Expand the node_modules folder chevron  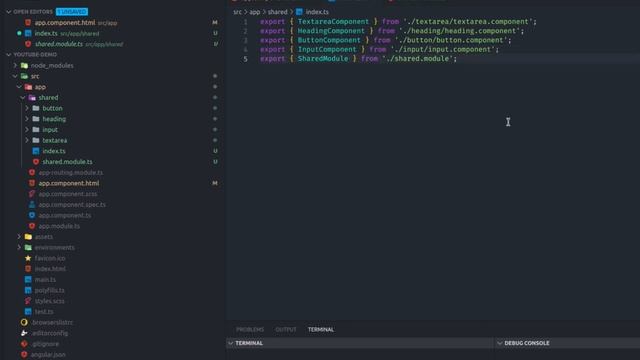[16, 65]
